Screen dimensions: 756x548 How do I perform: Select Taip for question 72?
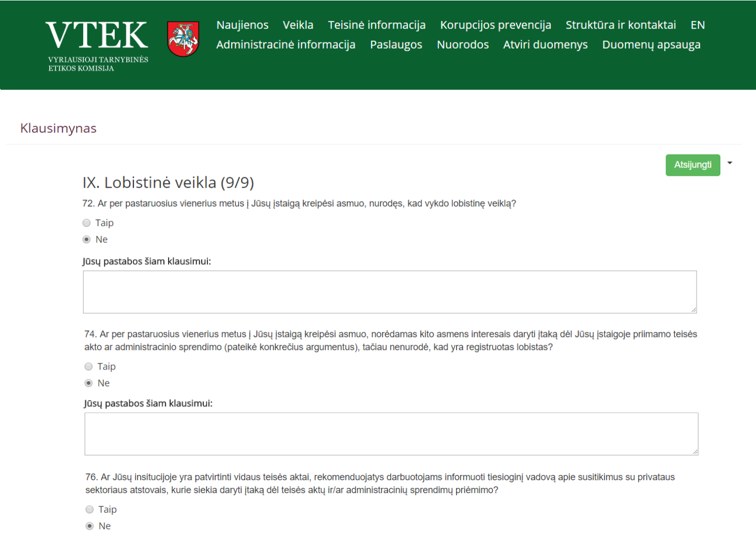[x=86, y=223]
